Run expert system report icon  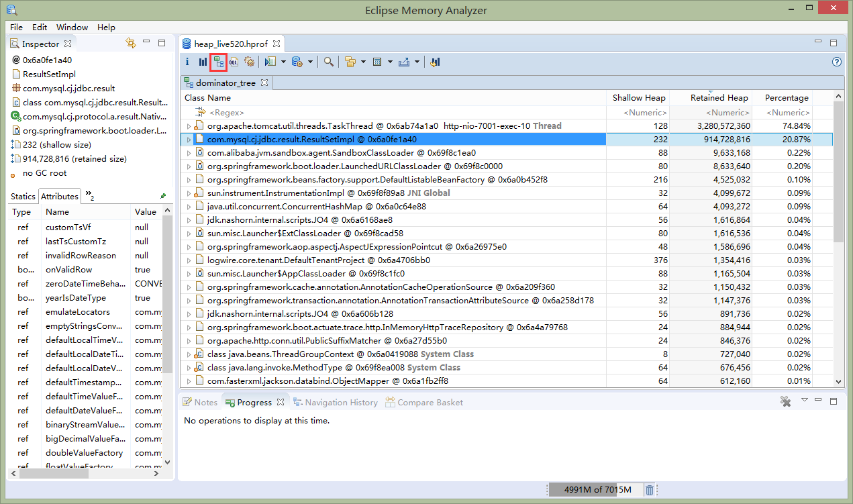pyautogui.click(x=270, y=62)
